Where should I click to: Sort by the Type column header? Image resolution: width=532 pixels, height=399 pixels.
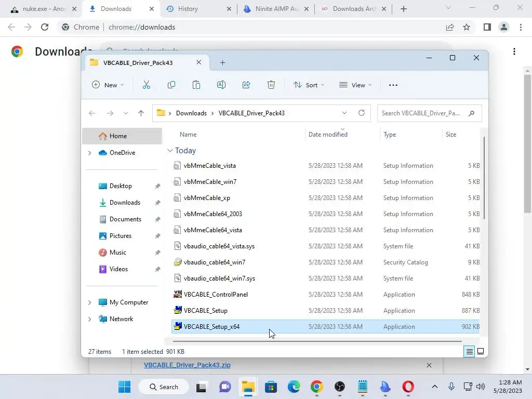[x=390, y=135]
